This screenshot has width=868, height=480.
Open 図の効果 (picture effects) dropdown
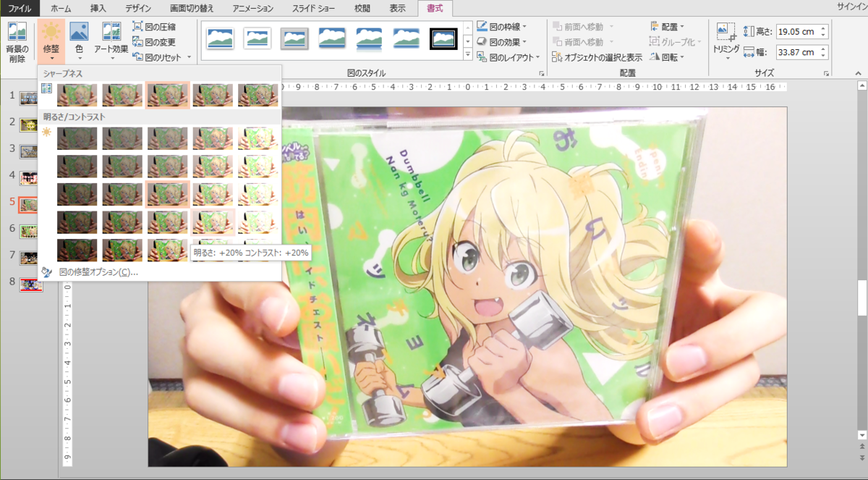[x=501, y=42]
